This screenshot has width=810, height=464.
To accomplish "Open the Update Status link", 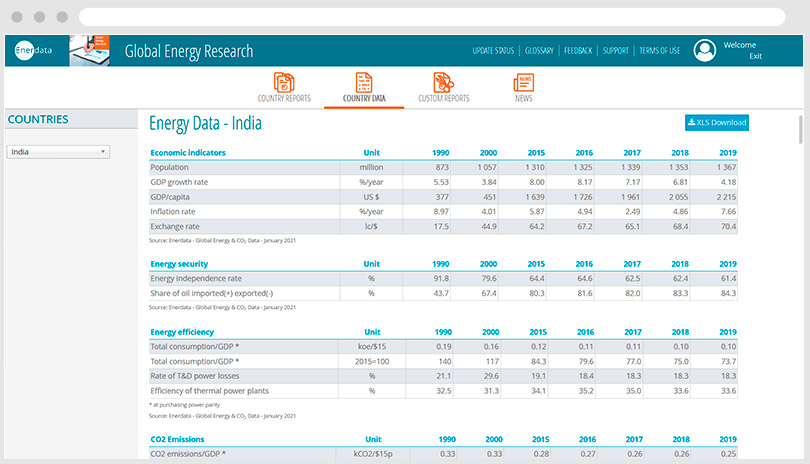I will click(493, 51).
